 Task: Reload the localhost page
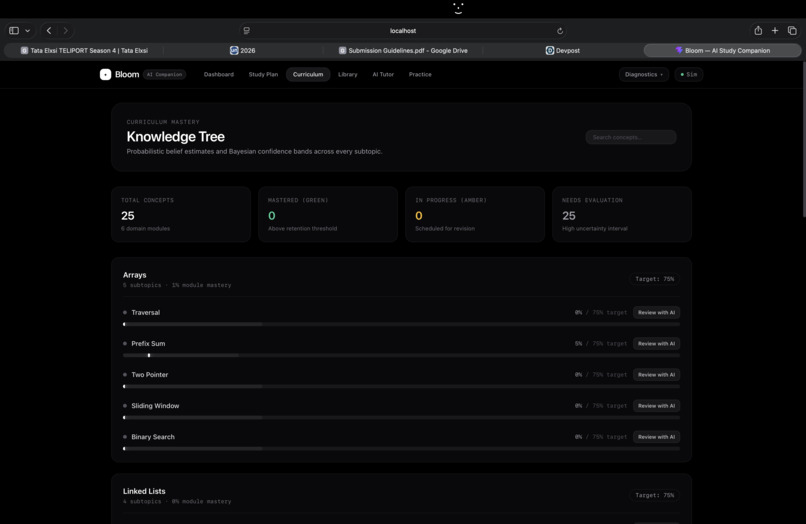(x=560, y=31)
